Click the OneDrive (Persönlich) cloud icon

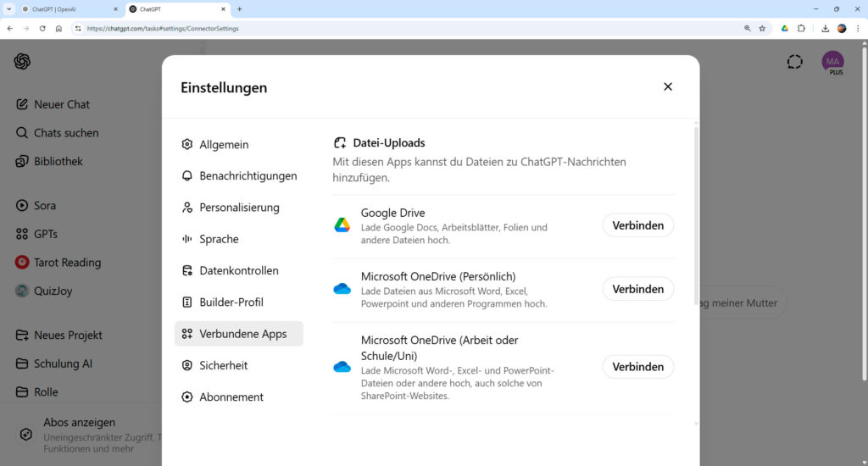point(342,288)
